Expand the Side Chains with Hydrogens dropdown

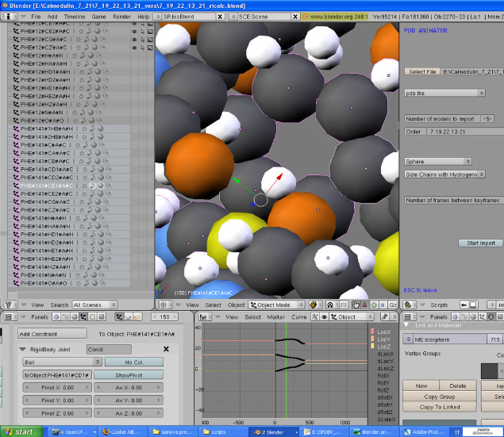coord(444,174)
